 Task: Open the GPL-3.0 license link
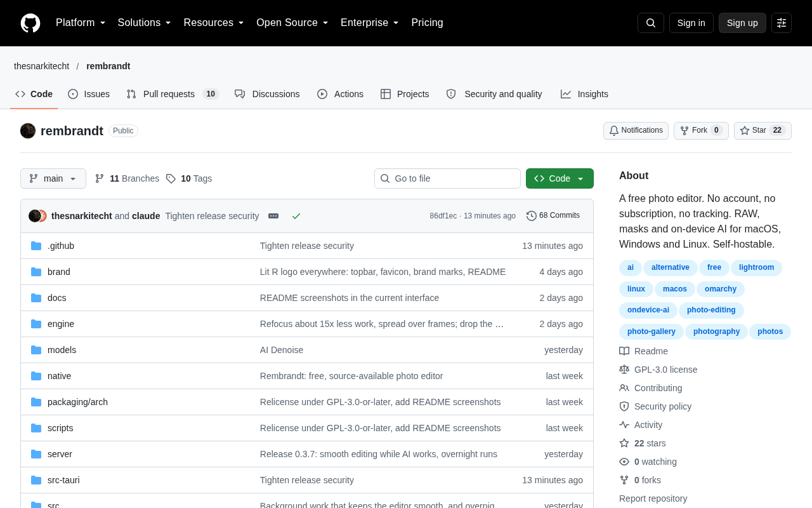(x=665, y=370)
